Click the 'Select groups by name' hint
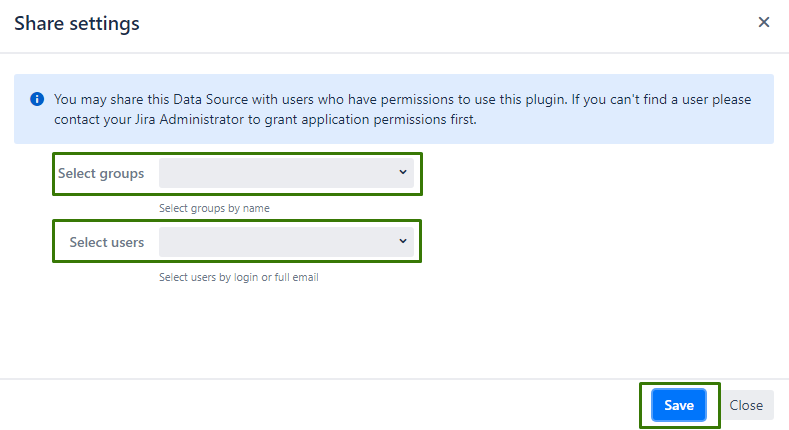Viewport: 789px width, 430px height. coord(214,209)
